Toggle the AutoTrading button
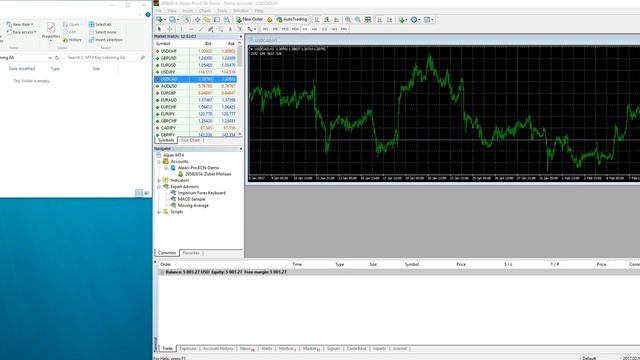This screenshot has width=640, height=360. tap(291, 19)
